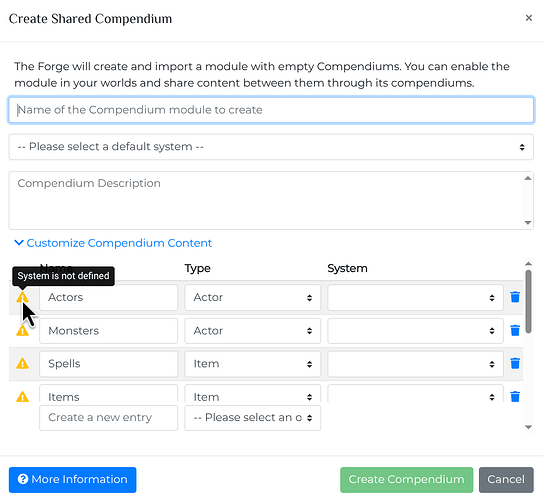Delete the Actors compendium entry
543x500 pixels.
click(515, 297)
